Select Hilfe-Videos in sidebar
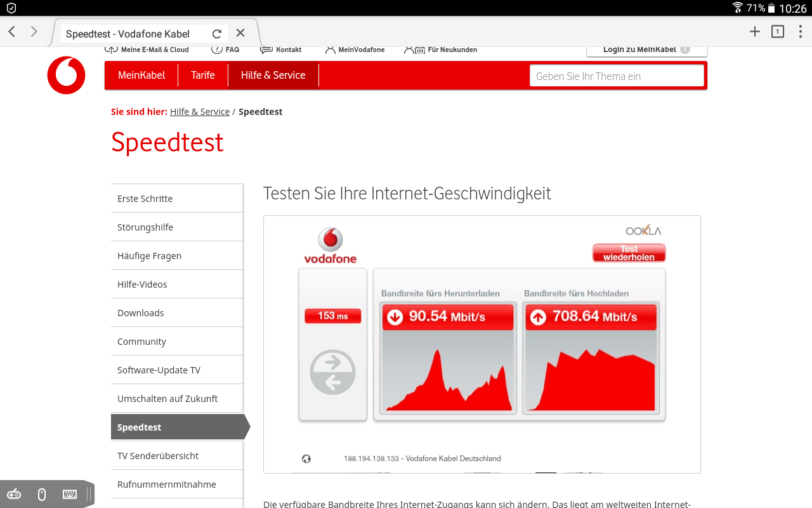Image resolution: width=812 pixels, height=508 pixels. pyautogui.click(x=177, y=284)
